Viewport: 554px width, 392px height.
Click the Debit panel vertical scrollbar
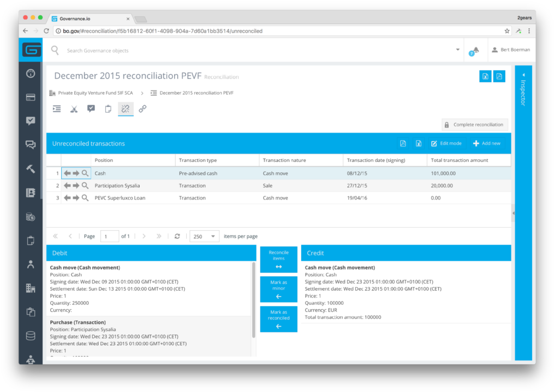pos(253,300)
